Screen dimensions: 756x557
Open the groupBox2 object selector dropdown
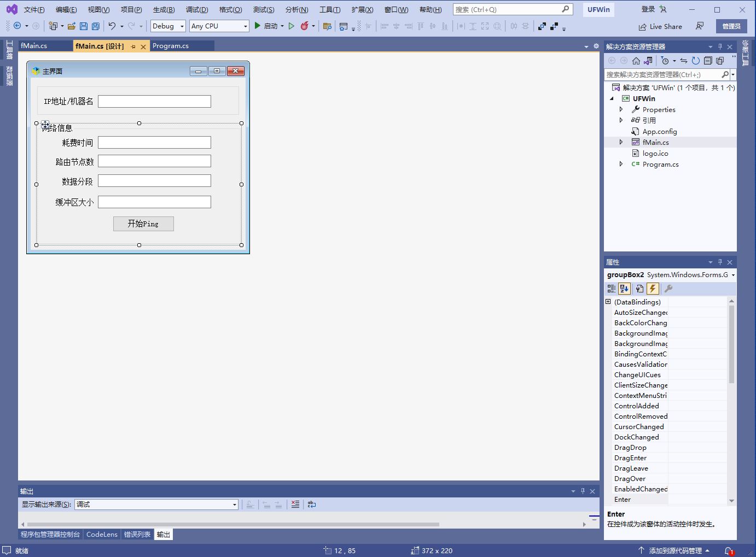click(733, 275)
